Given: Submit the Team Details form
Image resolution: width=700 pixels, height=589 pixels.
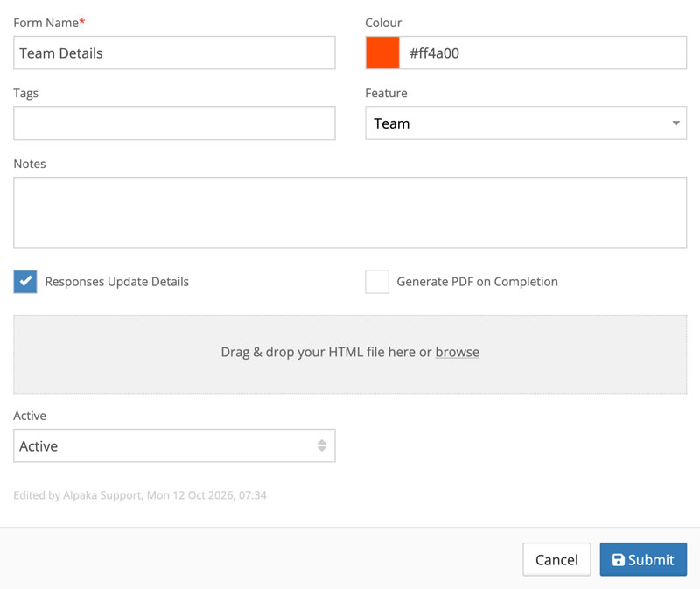Looking at the screenshot, I should (643, 559).
